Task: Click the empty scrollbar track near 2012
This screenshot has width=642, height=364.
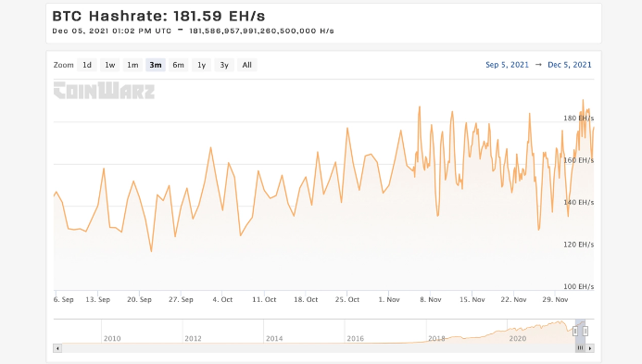Action: point(194,348)
